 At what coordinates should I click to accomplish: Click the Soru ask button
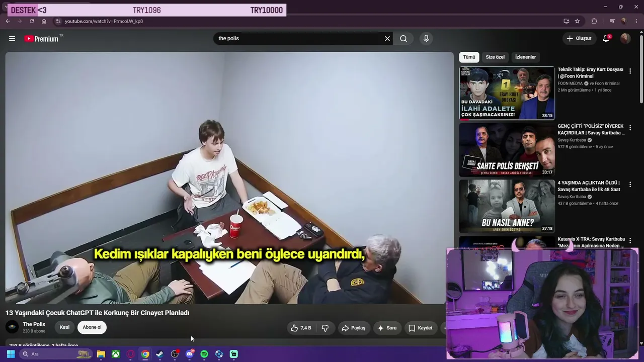click(x=387, y=328)
